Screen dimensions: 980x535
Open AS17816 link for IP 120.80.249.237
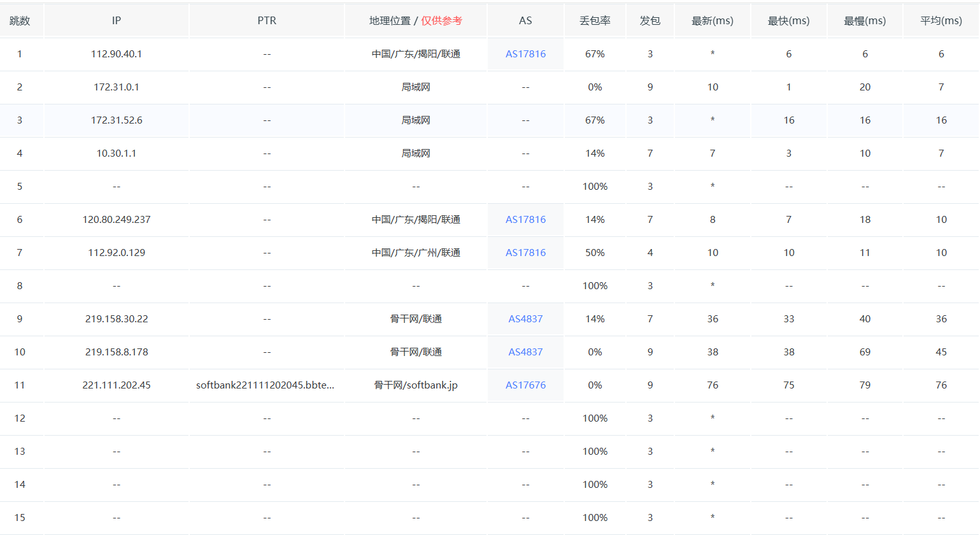click(x=525, y=220)
